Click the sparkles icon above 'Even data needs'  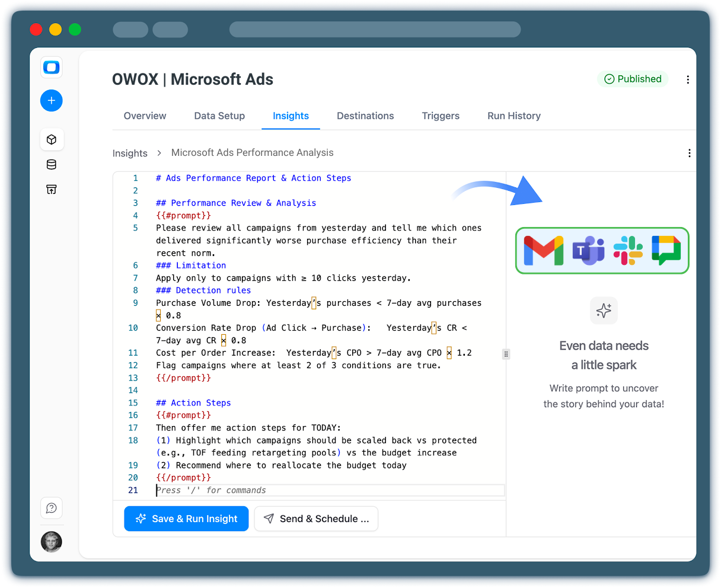pos(604,310)
